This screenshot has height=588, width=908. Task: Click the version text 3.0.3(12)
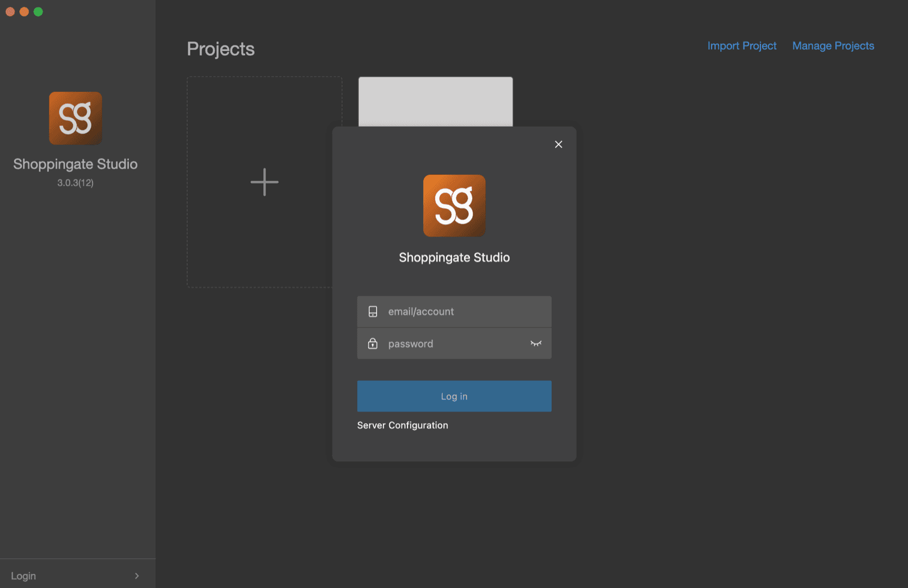[x=75, y=183]
